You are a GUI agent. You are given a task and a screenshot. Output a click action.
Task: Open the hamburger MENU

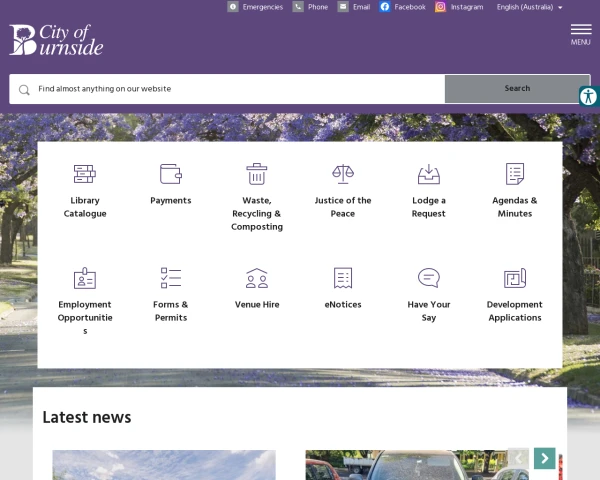580,33
